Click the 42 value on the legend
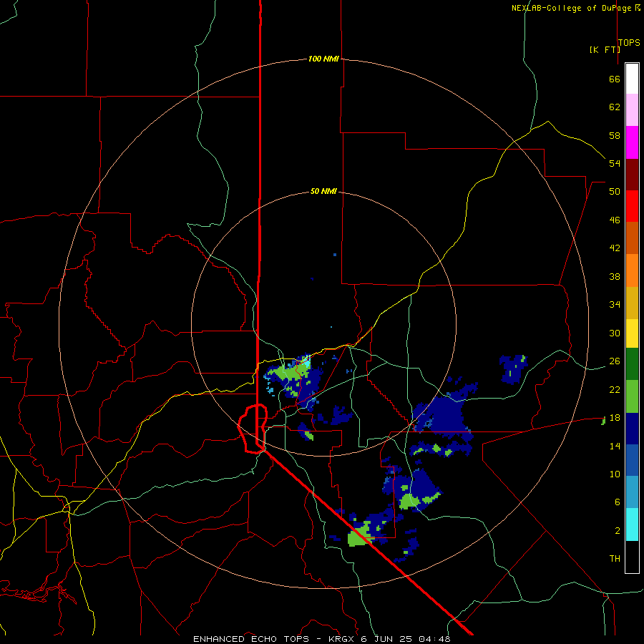644x644 pixels. click(x=615, y=248)
